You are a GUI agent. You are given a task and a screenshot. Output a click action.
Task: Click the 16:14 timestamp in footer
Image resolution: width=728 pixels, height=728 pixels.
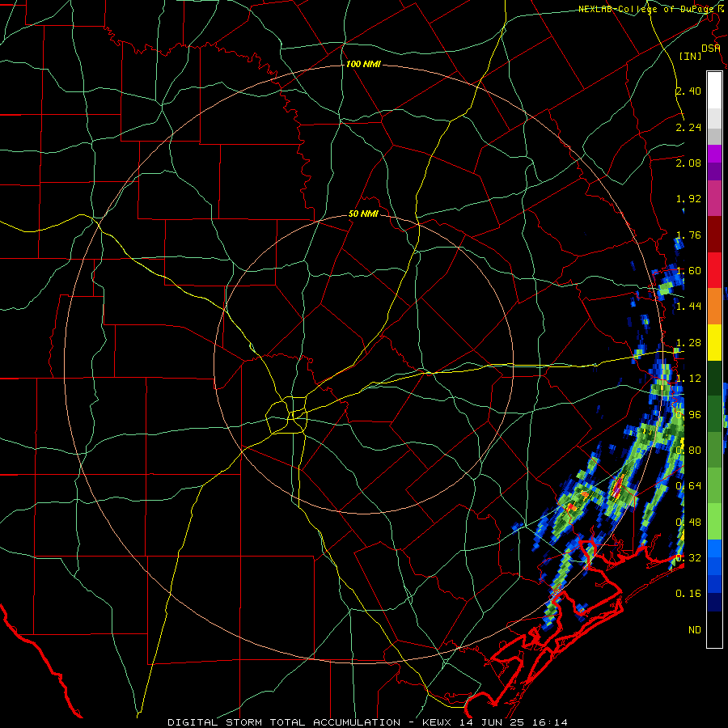pos(550,722)
